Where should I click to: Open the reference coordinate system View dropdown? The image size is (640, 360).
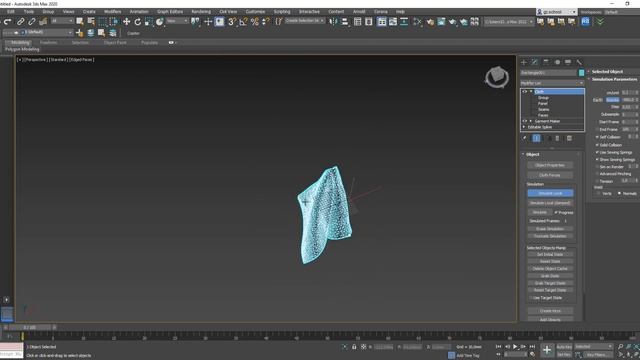tap(178, 21)
